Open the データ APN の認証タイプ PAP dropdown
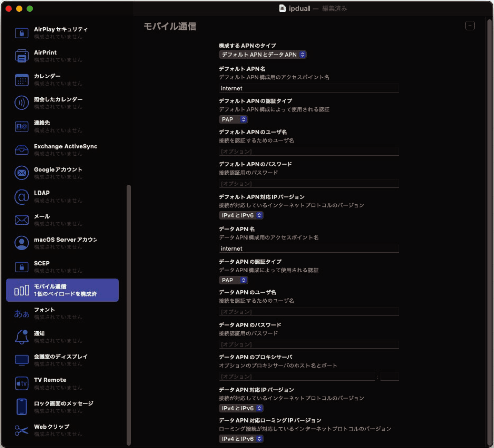Screen dimensions: 494x448 click(x=233, y=280)
